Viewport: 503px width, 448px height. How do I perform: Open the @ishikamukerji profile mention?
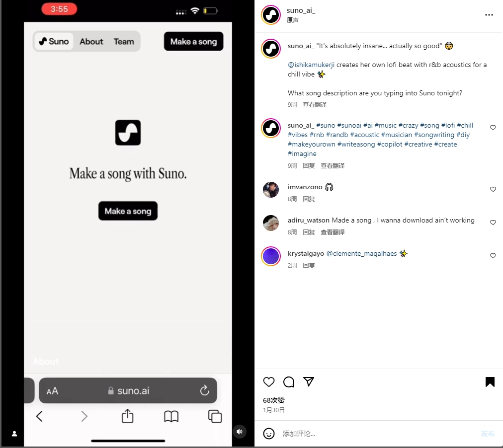click(311, 65)
